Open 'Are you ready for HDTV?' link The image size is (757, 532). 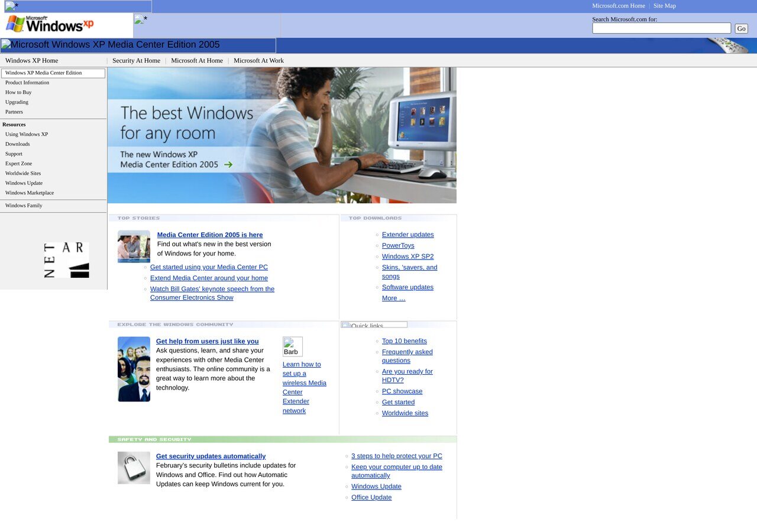point(407,376)
